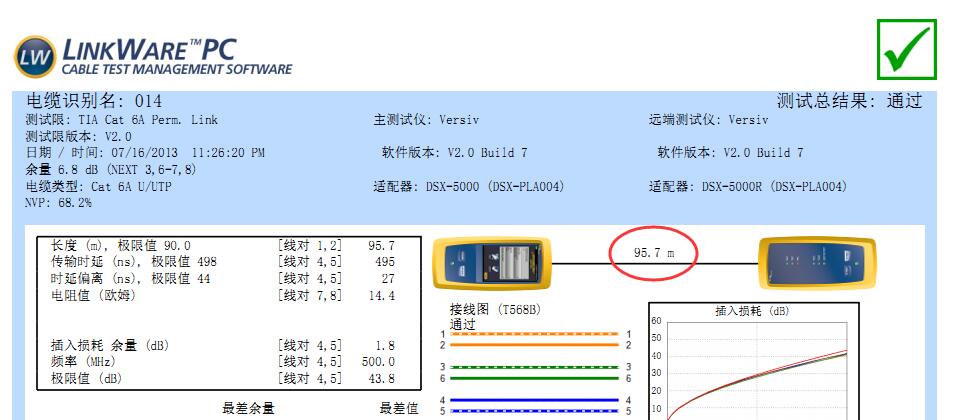The width and height of the screenshot is (956, 420).
Task: Click the 日期 / 时间 timestamp line
Action: point(145,153)
